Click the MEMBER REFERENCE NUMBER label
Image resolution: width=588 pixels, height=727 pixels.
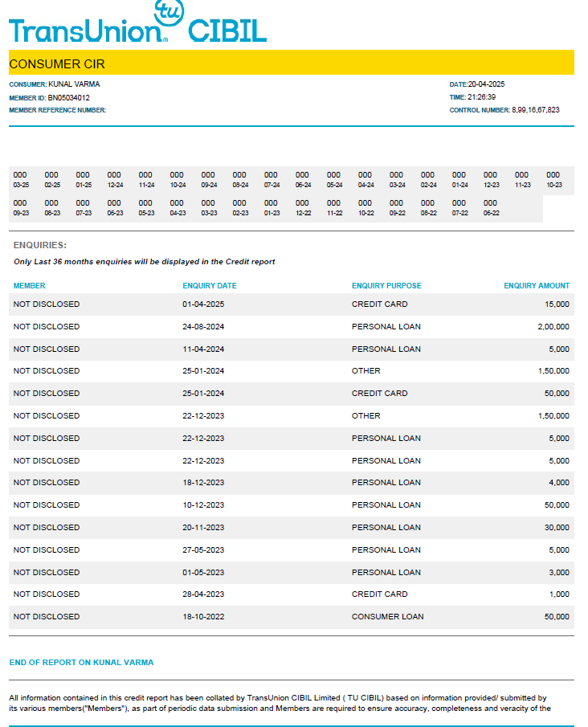(x=58, y=110)
